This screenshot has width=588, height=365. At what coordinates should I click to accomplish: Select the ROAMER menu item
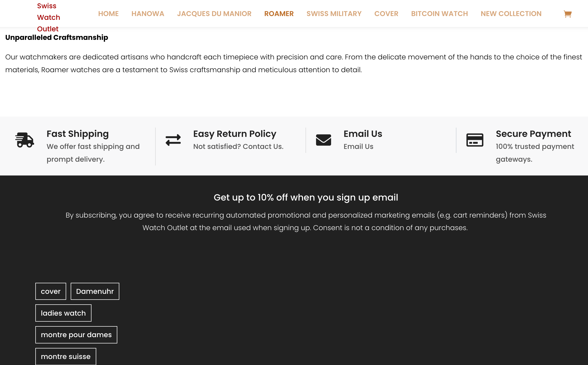pyautogui.click(x=279, y=14)
